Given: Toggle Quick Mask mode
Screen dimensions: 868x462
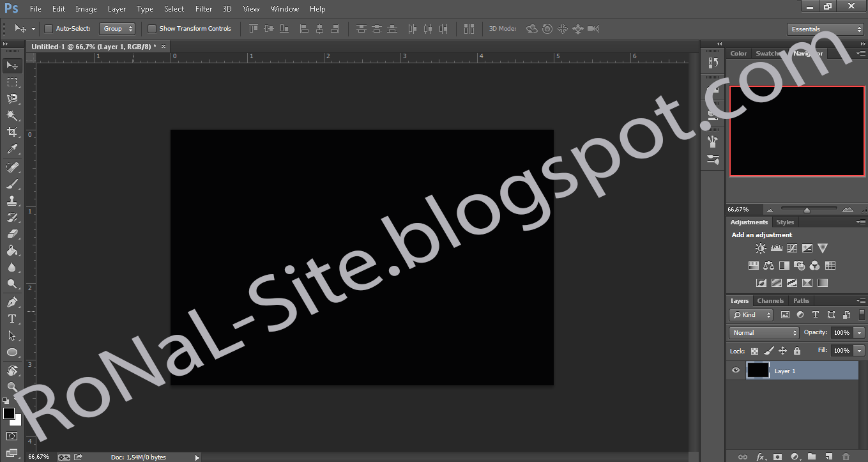Looking at the screenshot, I should pos(12,436).
